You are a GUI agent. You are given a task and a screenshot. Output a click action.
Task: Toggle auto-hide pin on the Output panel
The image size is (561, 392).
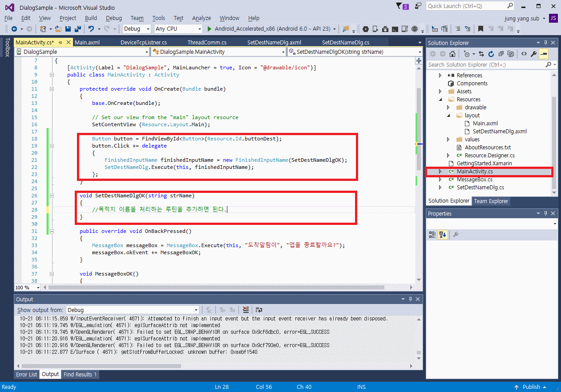coord(410,299)
